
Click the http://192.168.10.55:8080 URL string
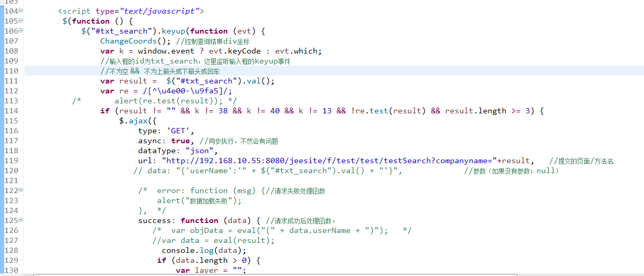329,161
